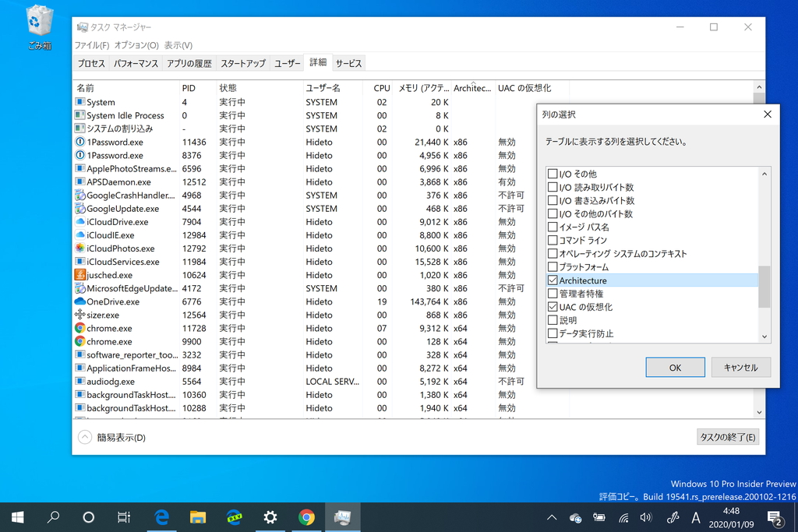Click the OneDrive.exe cloud icon
This screenshot has height=532, width=798.
pos(80,301)
